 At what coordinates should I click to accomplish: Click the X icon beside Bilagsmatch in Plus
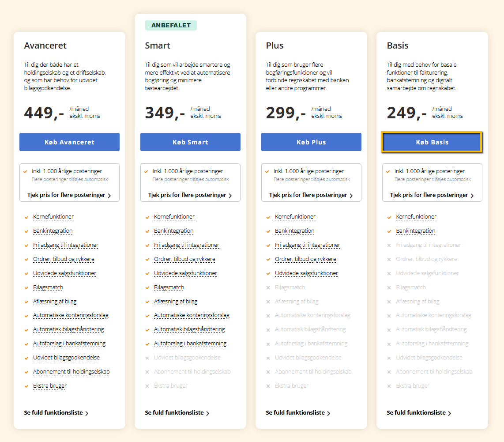(x=268, y=288)
